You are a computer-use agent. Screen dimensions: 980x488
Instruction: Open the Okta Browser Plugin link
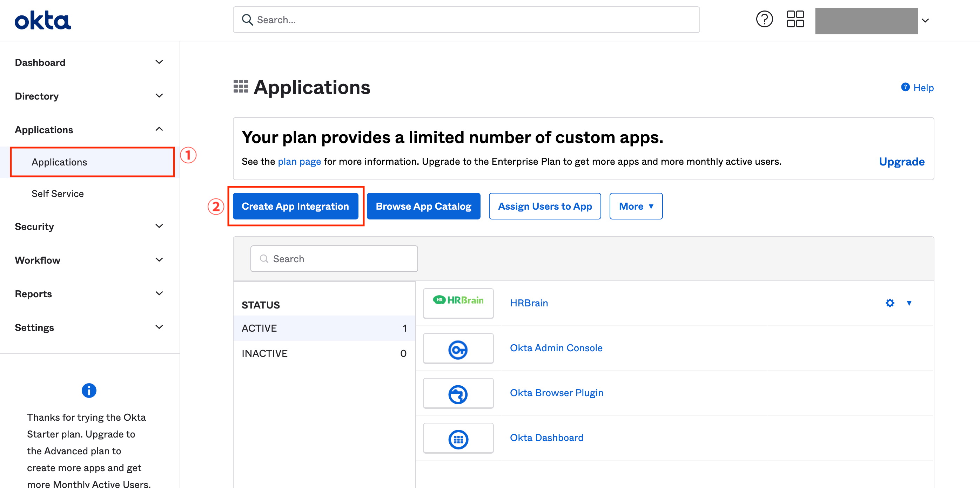tap(557, 393)
